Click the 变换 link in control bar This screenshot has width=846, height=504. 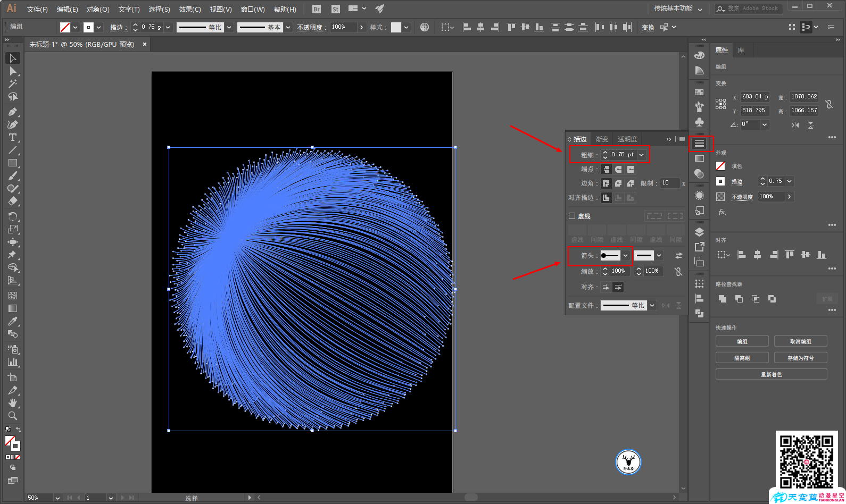[648, 28]
